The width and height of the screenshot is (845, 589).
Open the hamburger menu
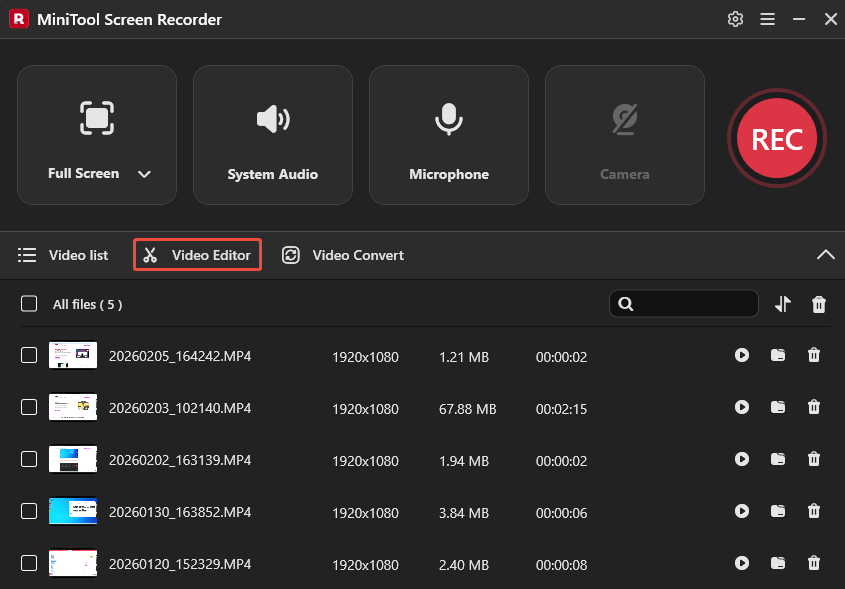pyautogui.click(x=767, y=18)
